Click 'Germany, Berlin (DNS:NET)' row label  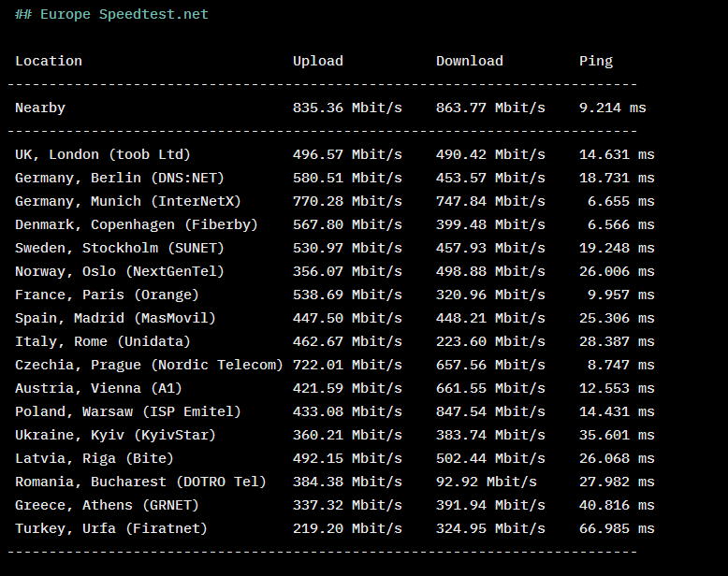point(120,178)
